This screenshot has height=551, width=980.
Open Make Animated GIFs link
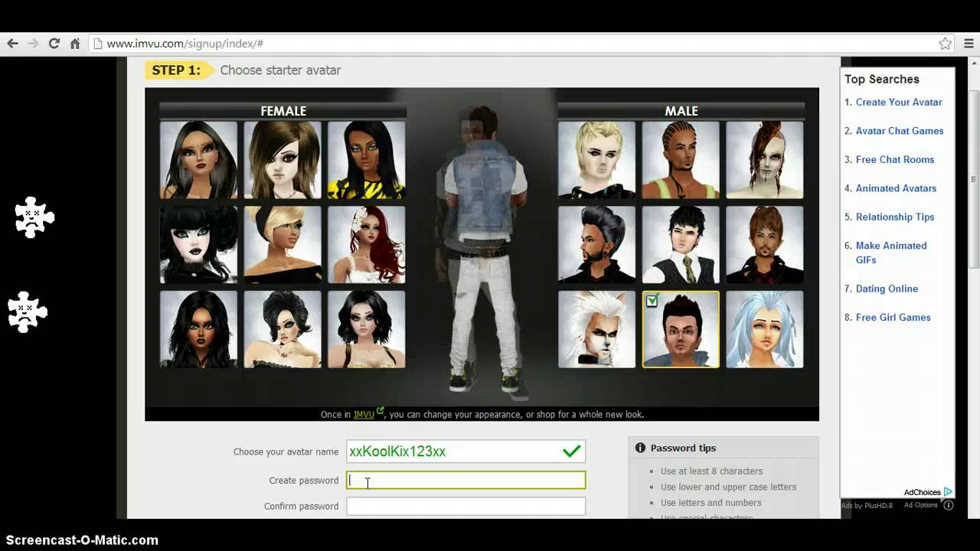click(891, 253)
